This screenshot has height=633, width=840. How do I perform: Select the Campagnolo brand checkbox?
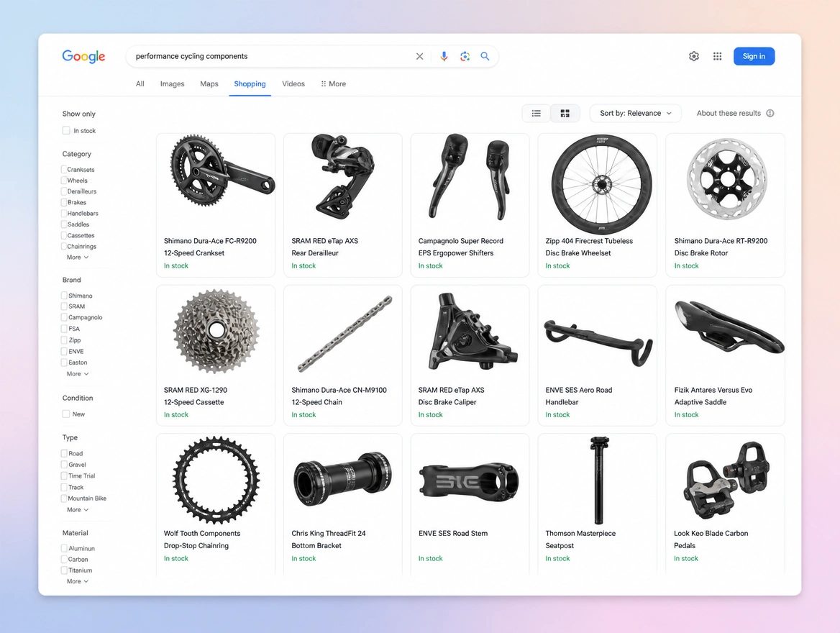point(64,317)
